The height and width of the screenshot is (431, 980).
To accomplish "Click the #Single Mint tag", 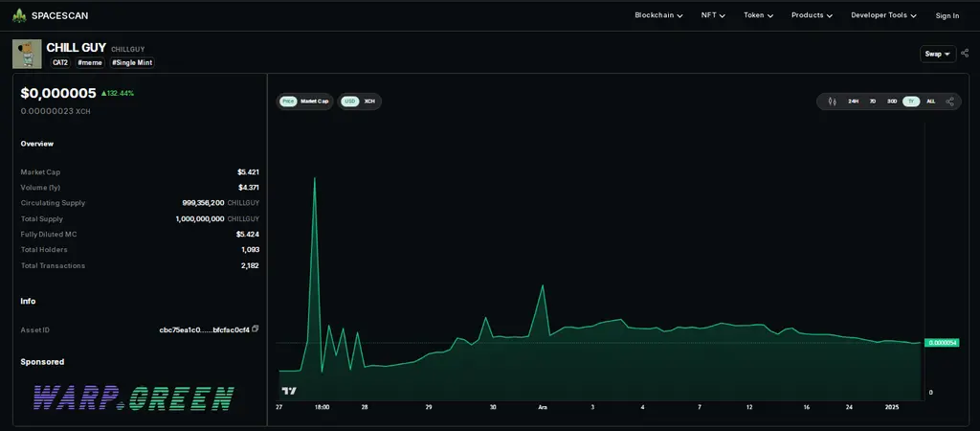I will tap(132, 62).
